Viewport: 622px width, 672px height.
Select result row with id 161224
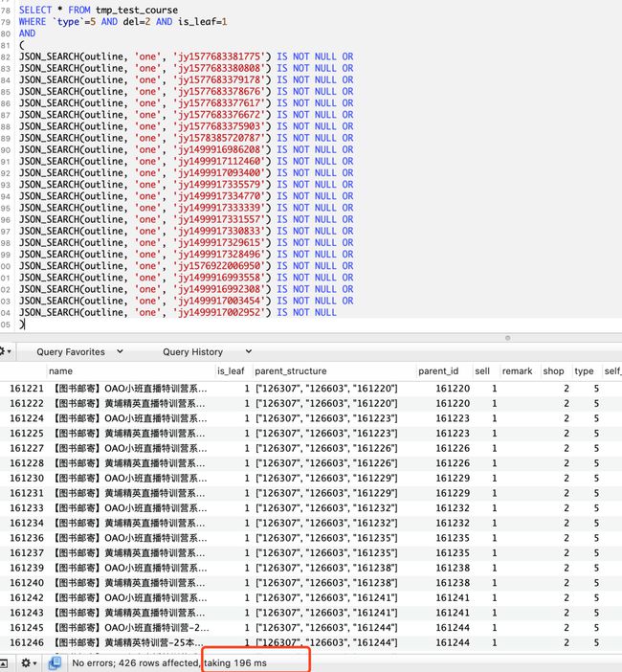pos(311,418)
